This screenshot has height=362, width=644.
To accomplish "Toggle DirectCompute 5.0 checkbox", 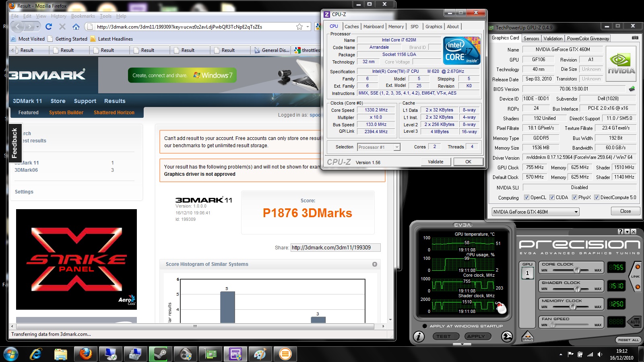I will 597,197.
